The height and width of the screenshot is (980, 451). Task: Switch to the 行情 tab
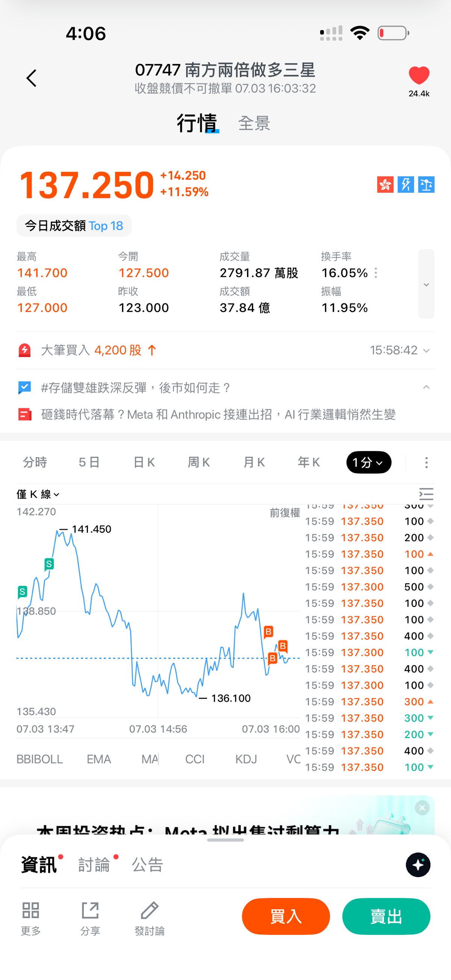[197, 123]
